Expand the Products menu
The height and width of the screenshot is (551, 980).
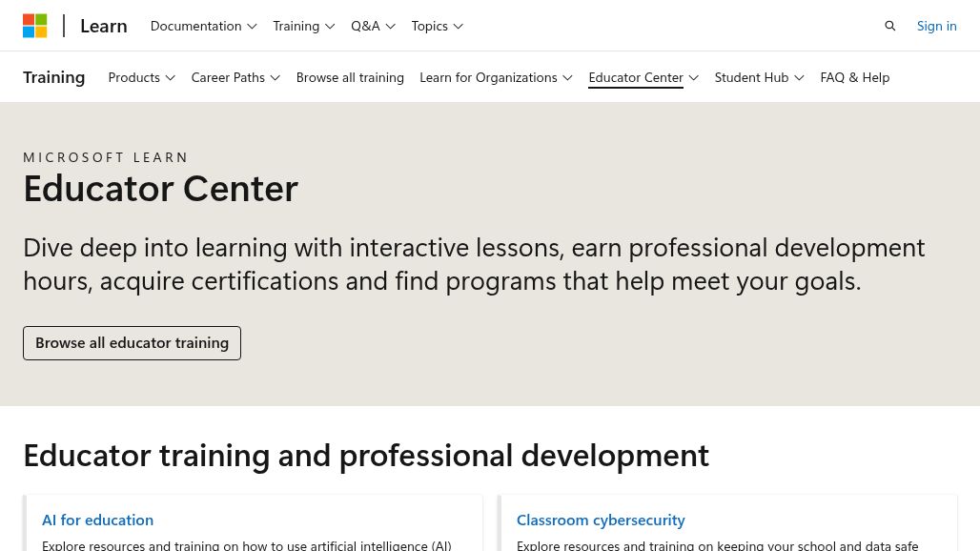click(x=141, y=77)
